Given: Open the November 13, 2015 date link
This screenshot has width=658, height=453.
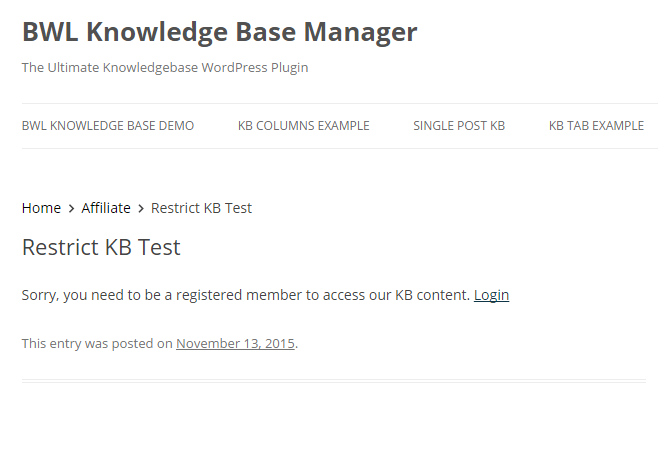Looking at the screenshot, I should point(235,344).
